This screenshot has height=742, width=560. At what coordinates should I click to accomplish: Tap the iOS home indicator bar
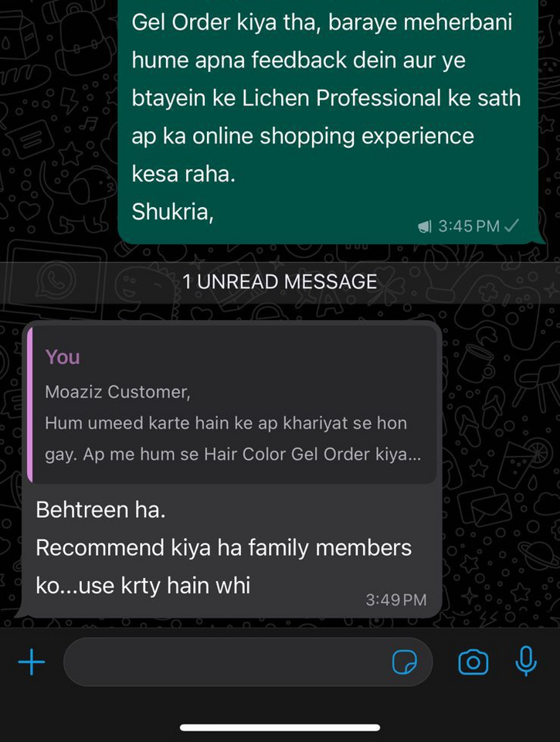(x=280, y=727)
